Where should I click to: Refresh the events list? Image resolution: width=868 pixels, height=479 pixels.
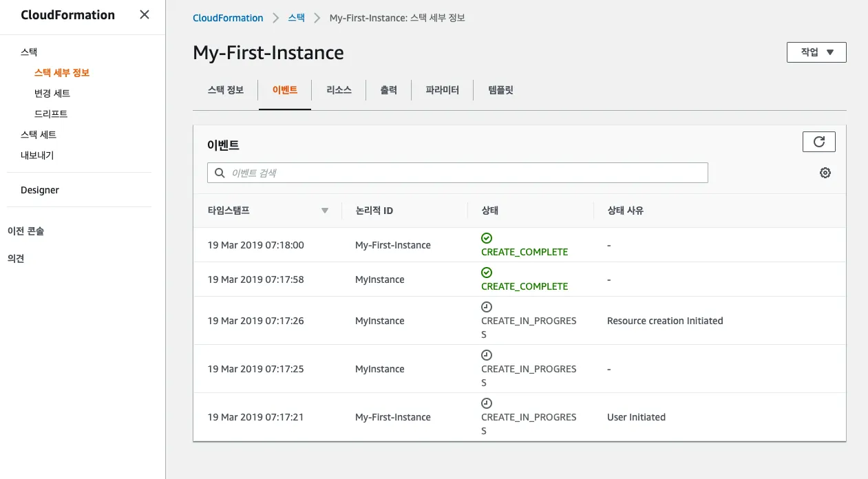(x=819, y=142)
